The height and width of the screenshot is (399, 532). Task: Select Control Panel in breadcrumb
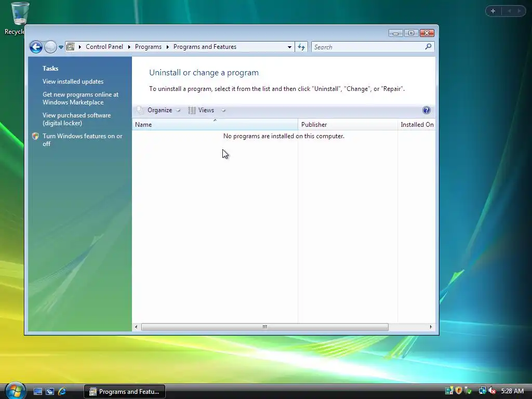coord(104,47)
